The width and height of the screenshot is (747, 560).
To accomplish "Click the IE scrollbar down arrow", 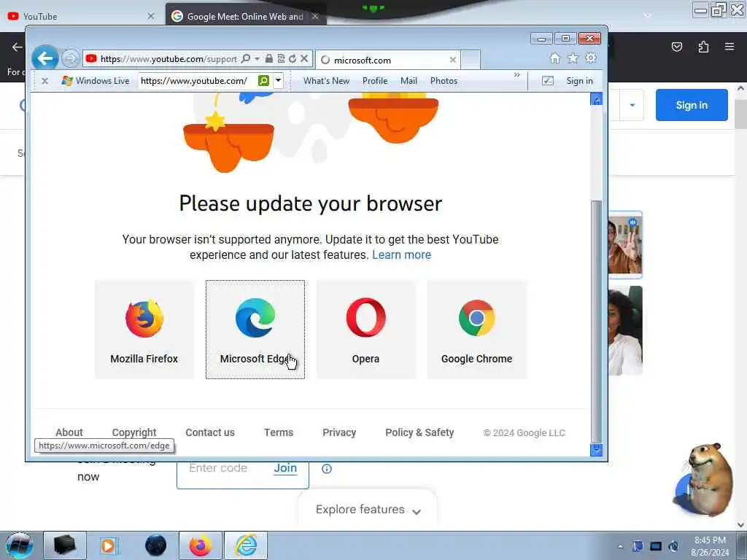I will click(597, 450).
